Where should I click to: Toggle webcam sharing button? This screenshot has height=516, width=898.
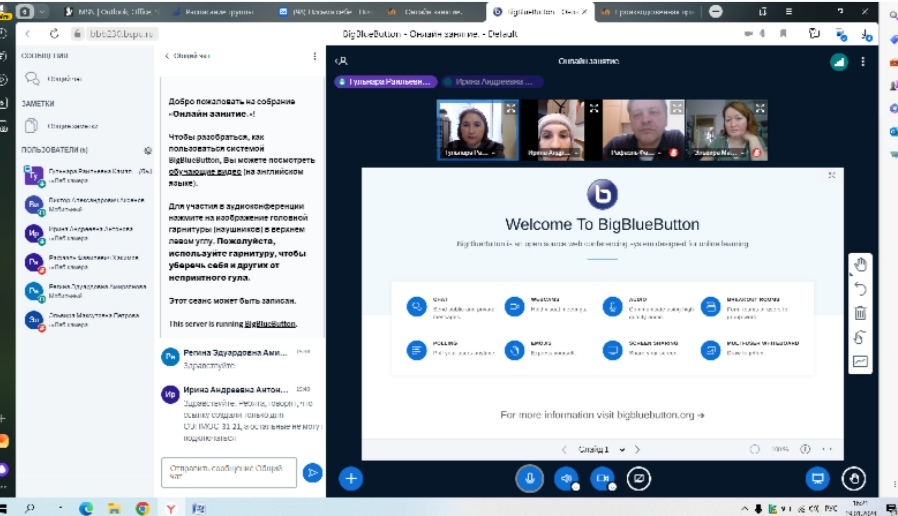(x=603, y=478)
